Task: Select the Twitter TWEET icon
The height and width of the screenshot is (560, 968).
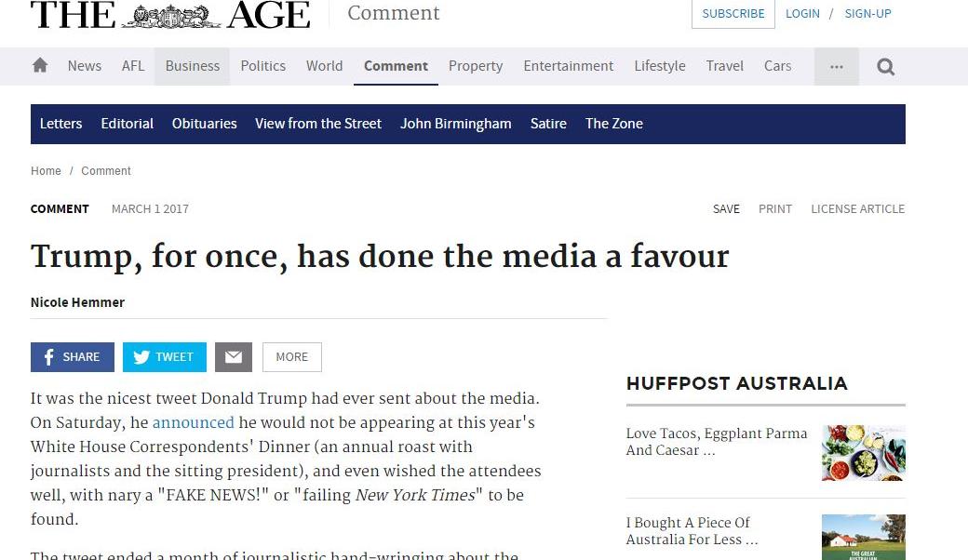Action: (164, 356)
